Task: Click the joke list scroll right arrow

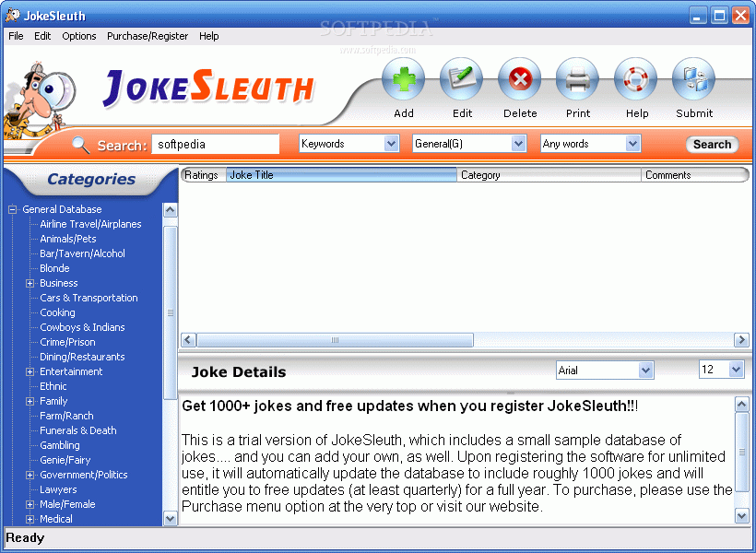Action: point(741,340)
